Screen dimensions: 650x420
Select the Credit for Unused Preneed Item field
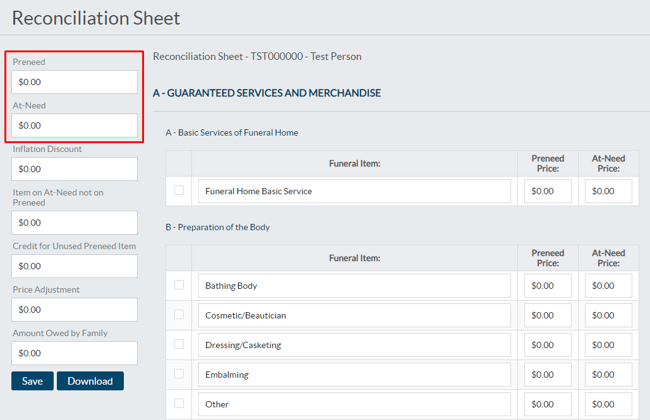click(75, 266)
